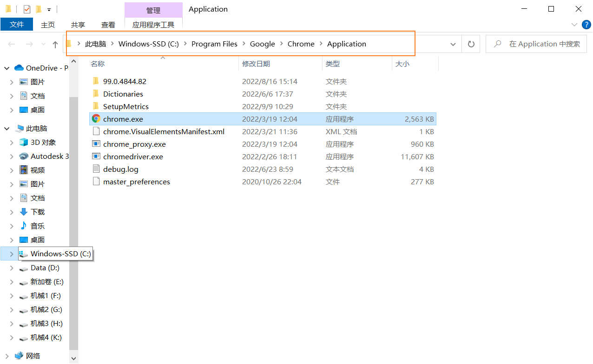
Task: Open the 应用程序工具 ribbon tab
Action: click(x=153, y=25)
